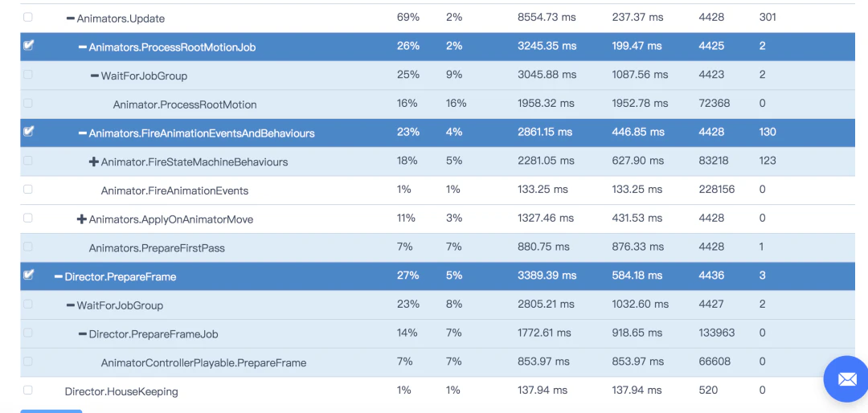Check the Animators.PrepareFirstPass checkbox
The image size is (868, 413).
pos(27,247)
